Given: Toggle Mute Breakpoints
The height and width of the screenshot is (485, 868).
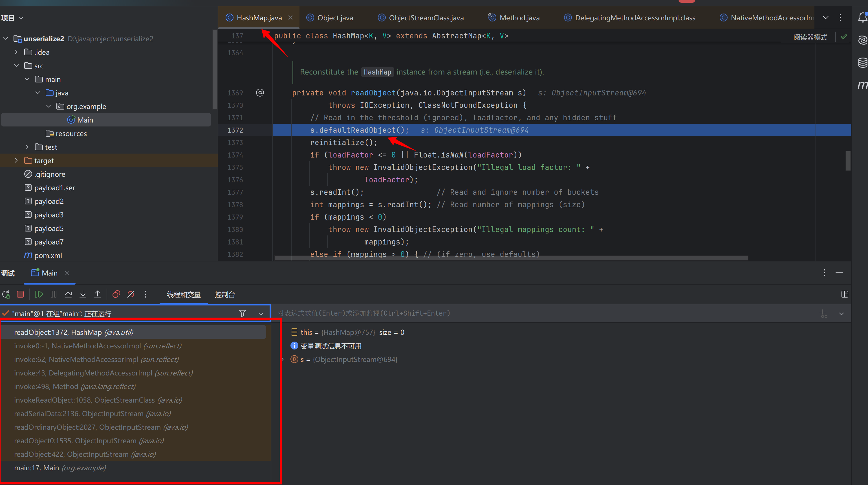Looking at the screenshot, I should (131, 294).
